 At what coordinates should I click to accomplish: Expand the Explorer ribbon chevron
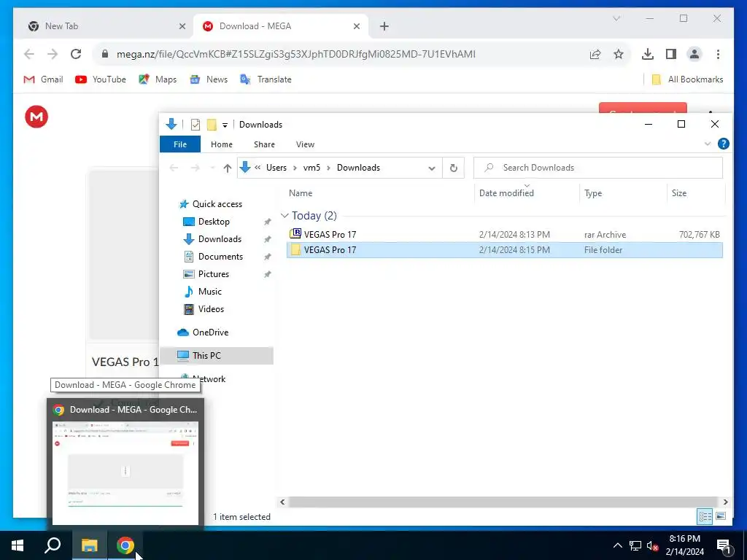708,144
